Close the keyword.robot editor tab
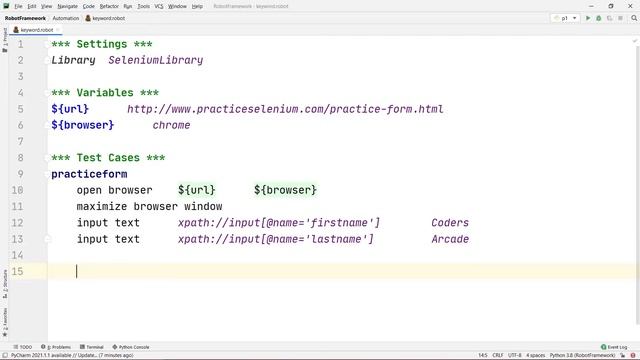Screen dimensions: 640x360 [x=58, y=30]
